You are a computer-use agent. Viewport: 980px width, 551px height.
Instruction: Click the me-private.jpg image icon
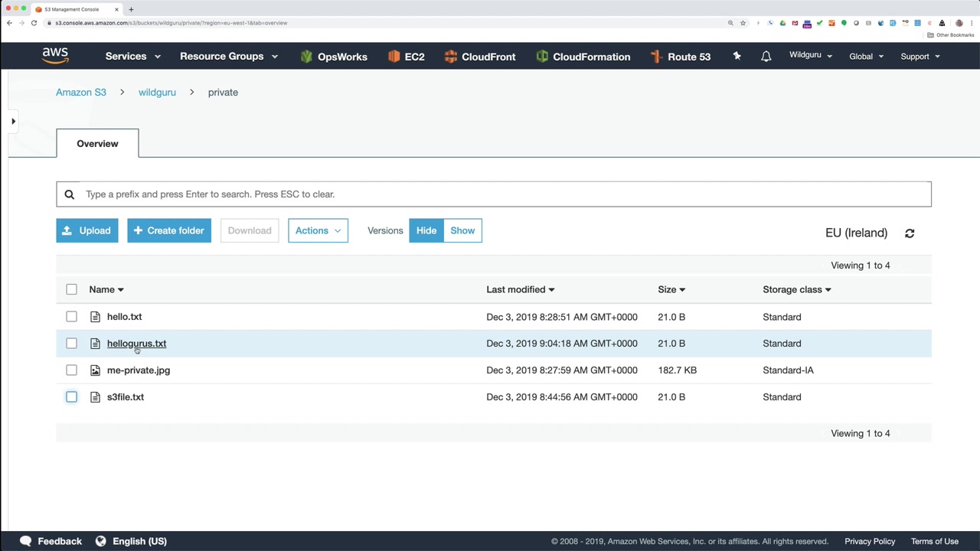click(x=95, y=370)
